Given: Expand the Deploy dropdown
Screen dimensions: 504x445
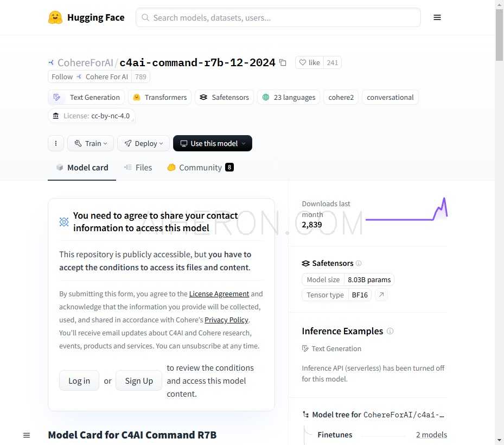Looking at the screenshot, I should point(143,143).
